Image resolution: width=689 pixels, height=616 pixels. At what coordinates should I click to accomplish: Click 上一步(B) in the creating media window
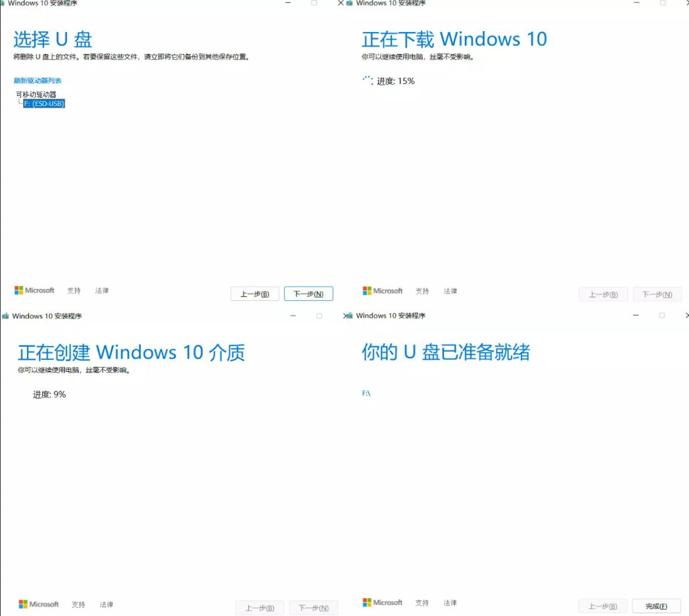tap(260, 607)
